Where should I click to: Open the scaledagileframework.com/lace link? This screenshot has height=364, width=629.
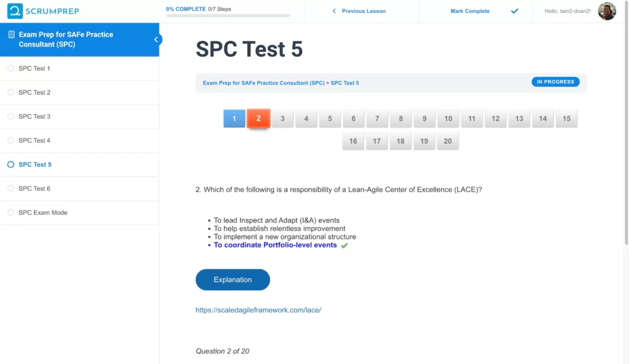pos(258,310)
